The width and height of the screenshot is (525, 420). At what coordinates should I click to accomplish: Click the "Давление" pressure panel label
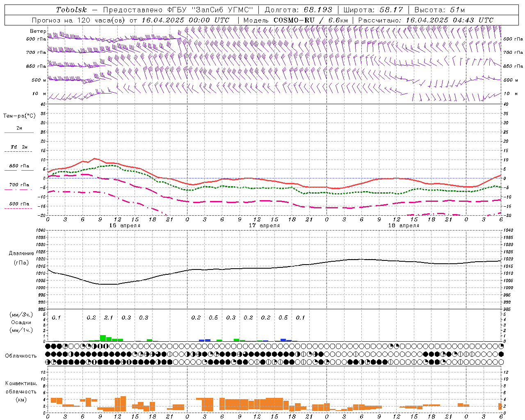point(21,253)
